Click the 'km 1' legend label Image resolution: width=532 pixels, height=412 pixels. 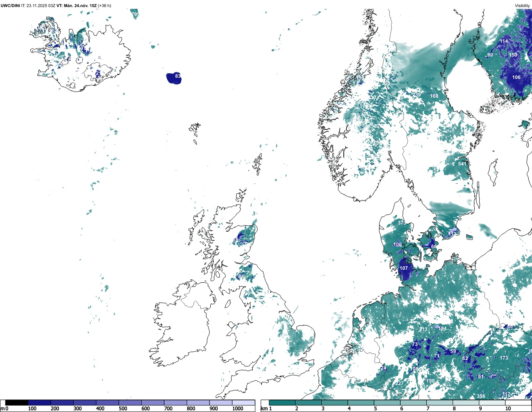point(266,409)
